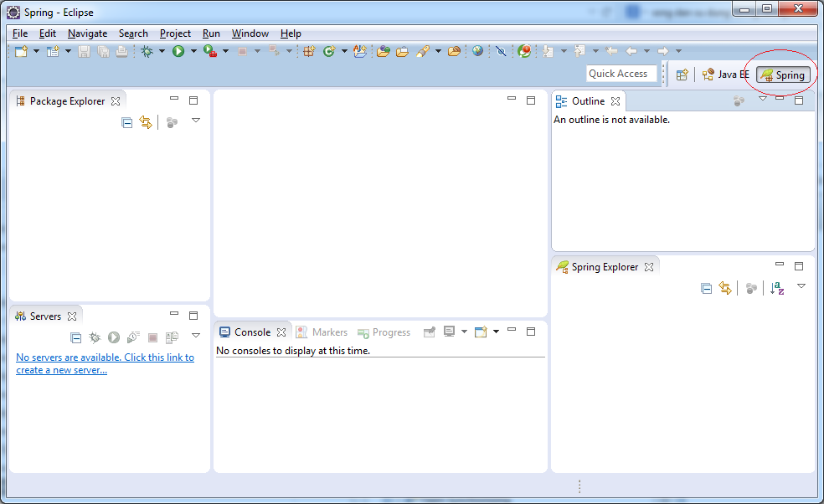Viewport: 824px width, 504px height.
Task: Switch to the Java EE perspective
Action: 725,75
